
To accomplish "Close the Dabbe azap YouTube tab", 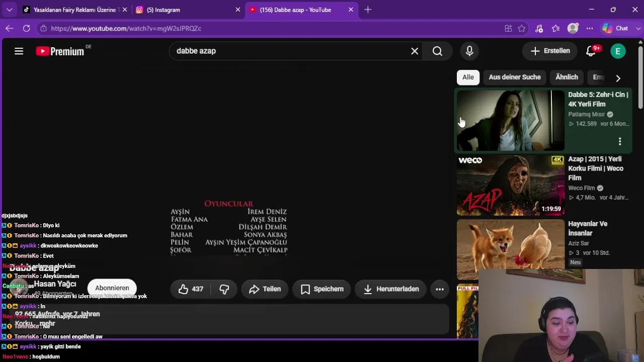I will (351, 10).
